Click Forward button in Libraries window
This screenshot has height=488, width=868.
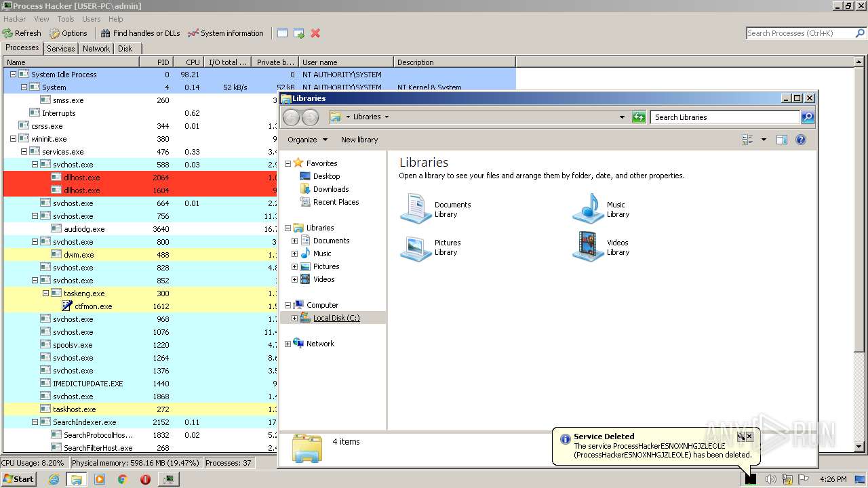tap(310, 117)
